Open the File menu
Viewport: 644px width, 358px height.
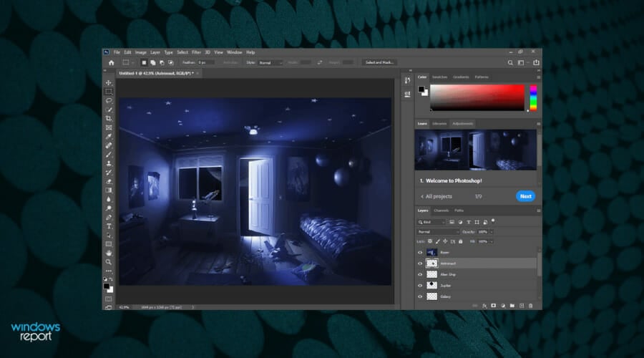(x=117, y=52)
